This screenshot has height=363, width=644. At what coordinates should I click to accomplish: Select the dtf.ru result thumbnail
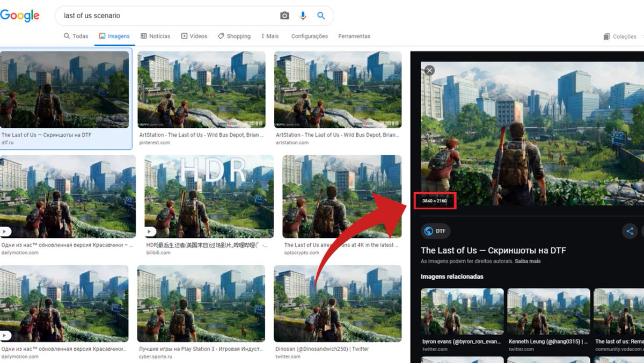click(64, 89)
